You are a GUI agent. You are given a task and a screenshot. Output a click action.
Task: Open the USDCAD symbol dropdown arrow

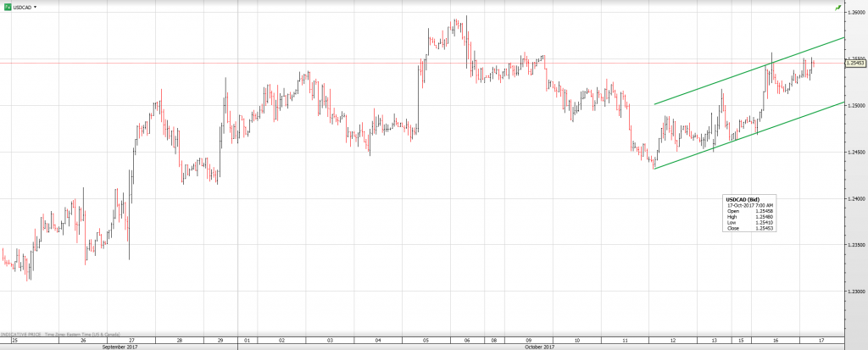coord(36,7)
